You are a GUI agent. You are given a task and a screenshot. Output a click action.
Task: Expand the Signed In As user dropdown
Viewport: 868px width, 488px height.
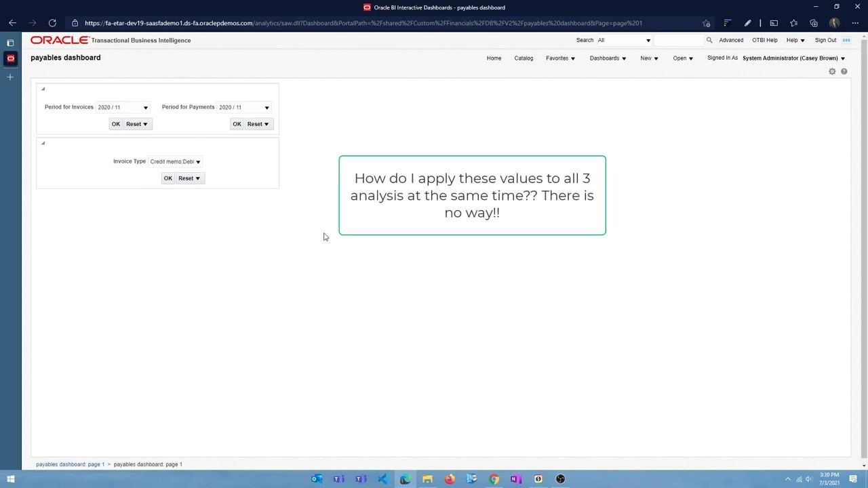pyautogui.click(x=843, y=58)
